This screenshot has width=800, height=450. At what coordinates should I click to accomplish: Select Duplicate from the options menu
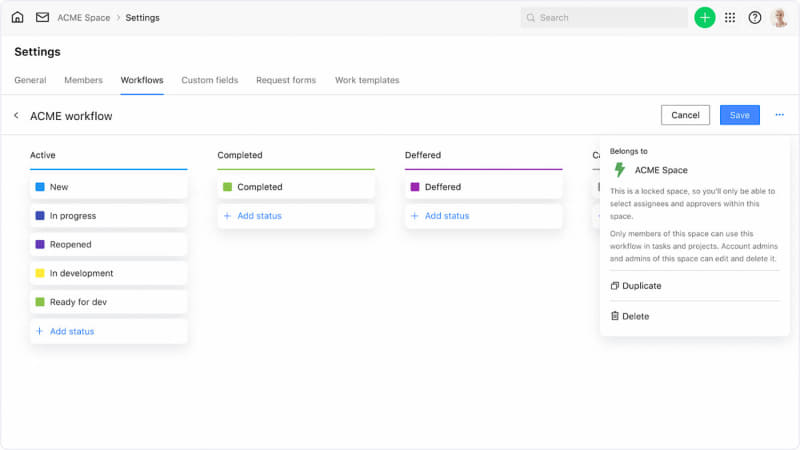coord(641,286)
